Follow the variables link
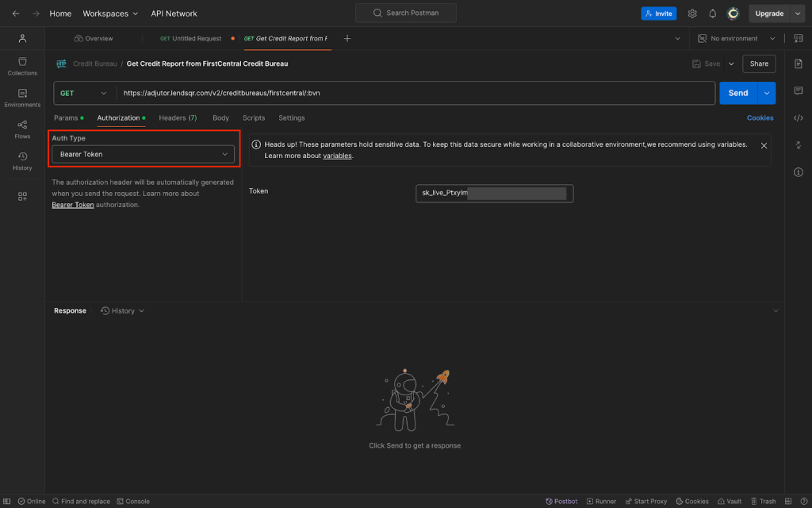Viewport: 812px width, 508px height. point(337,156)
